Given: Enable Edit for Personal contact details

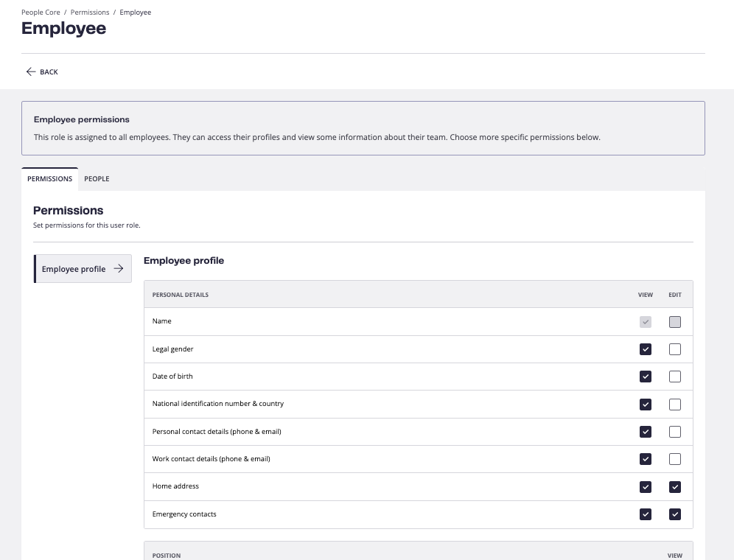Looking at the screenshot, I should pos(675,432).
